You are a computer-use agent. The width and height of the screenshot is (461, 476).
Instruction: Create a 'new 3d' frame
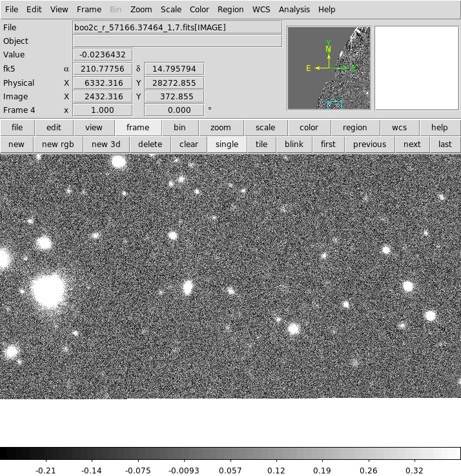click(106, 144)
